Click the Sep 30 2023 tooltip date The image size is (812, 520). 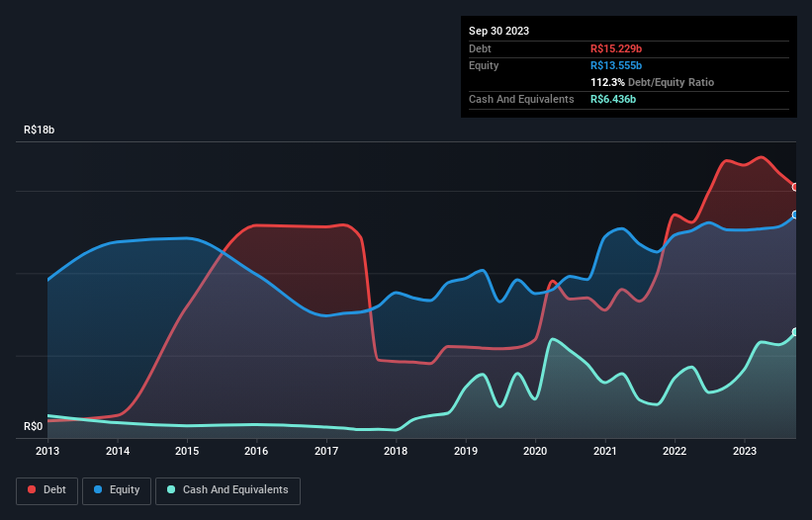pyautogui.click(x=498, y=31)
